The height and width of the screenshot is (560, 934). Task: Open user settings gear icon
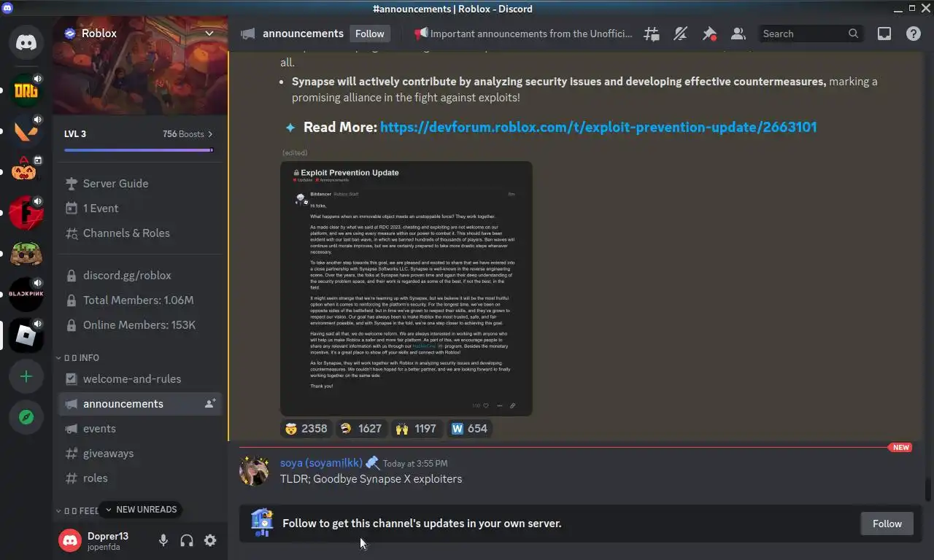click(210, 540)
